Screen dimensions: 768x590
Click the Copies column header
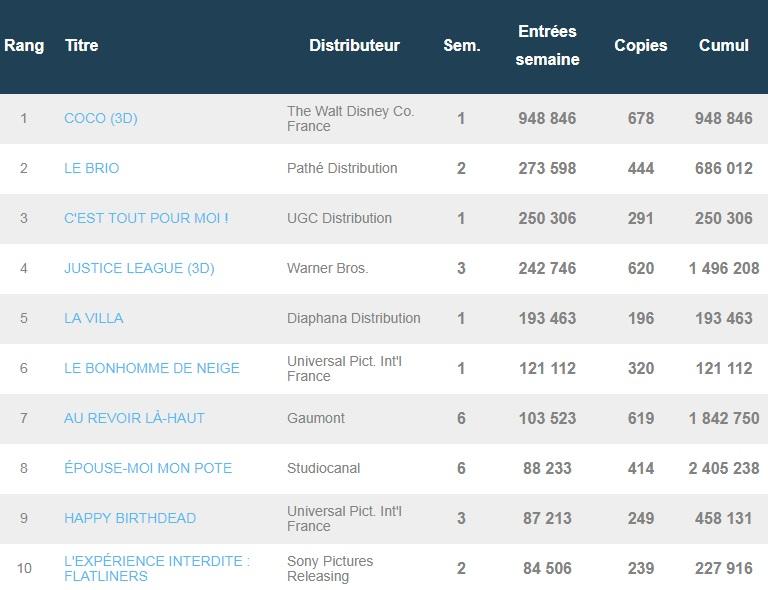pyautogui.click(x=640, y=45)
